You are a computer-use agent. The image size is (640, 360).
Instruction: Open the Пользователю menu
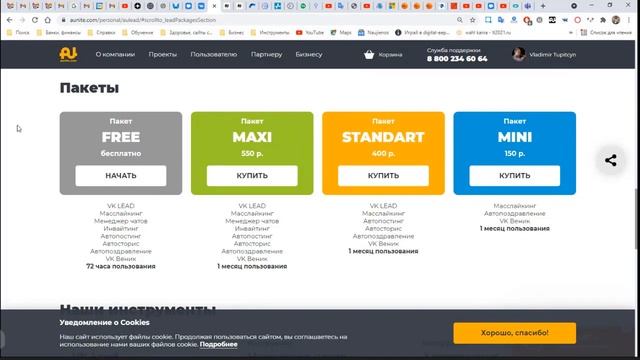point(213,54)
